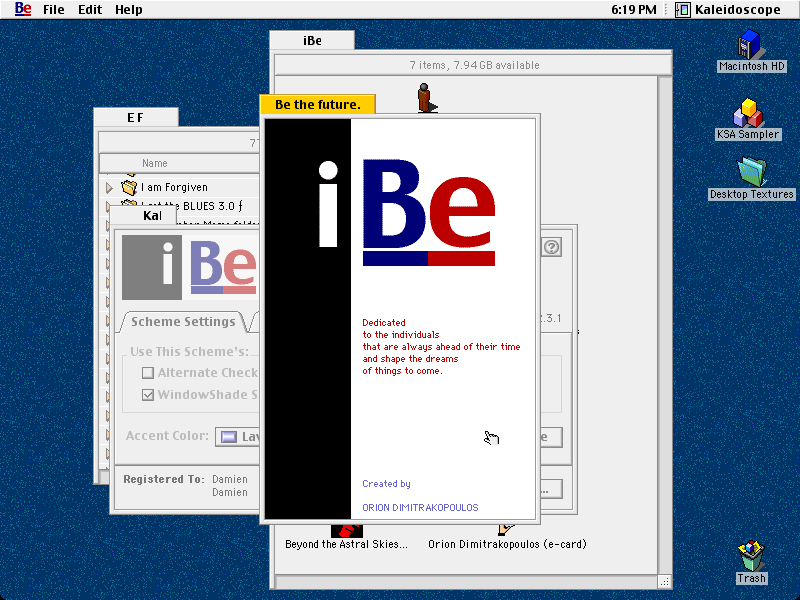Select the Orion Dimitrakopoulos (e-card) item icon

[x=506, y=530]
